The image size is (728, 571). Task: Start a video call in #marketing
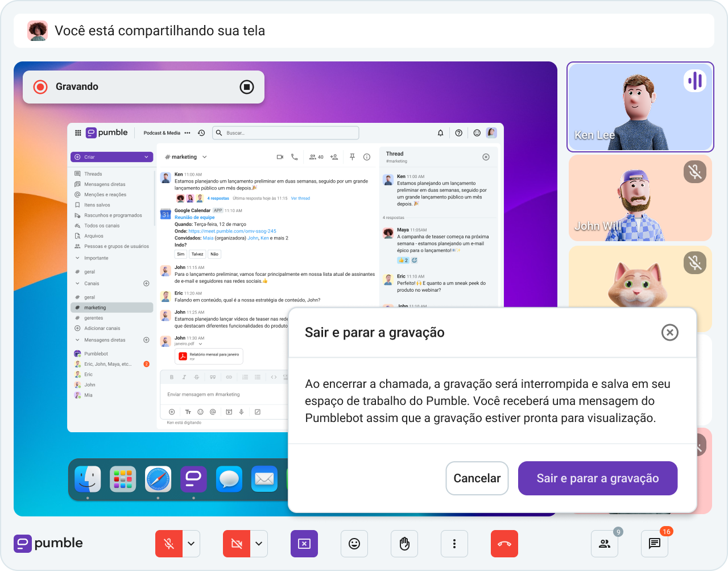(x=279, y=157)
